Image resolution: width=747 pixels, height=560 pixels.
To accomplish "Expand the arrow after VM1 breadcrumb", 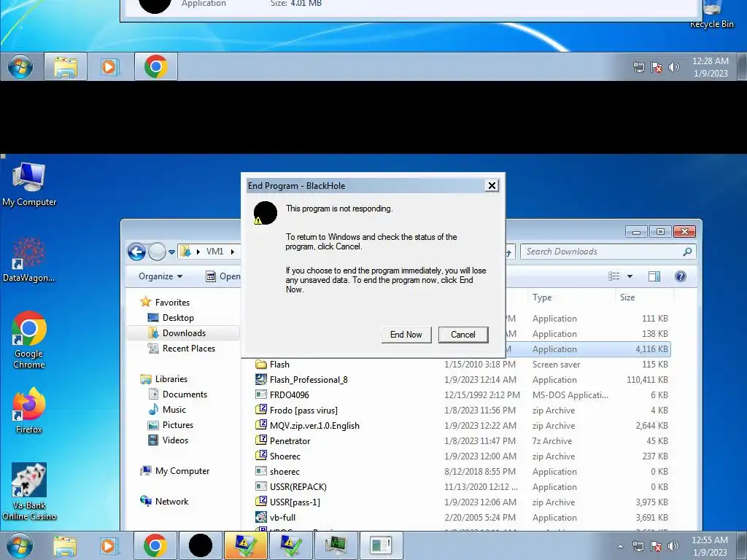I will pos(233,252).
